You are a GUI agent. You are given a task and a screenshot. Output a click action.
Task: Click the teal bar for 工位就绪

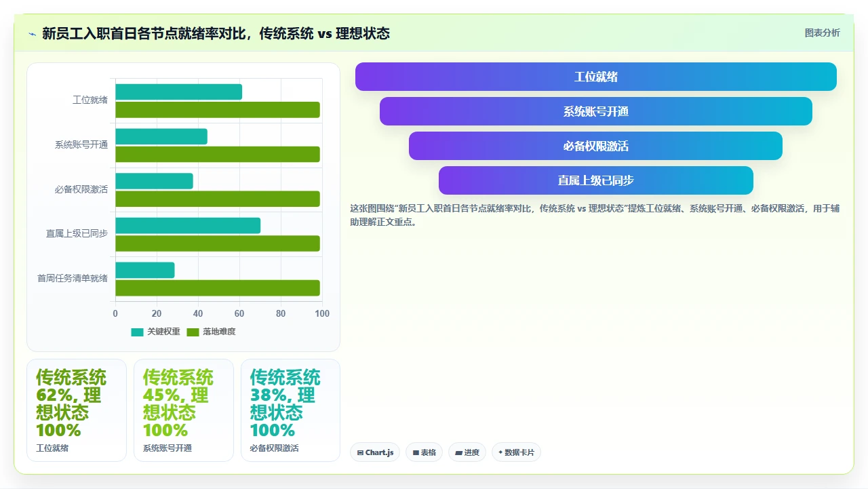(178, 92)
